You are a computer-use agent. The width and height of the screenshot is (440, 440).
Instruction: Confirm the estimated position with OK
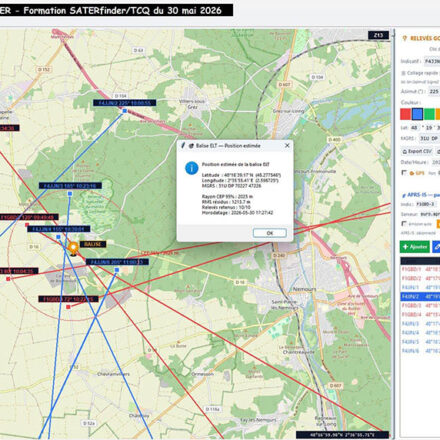(x=270, y=233)
